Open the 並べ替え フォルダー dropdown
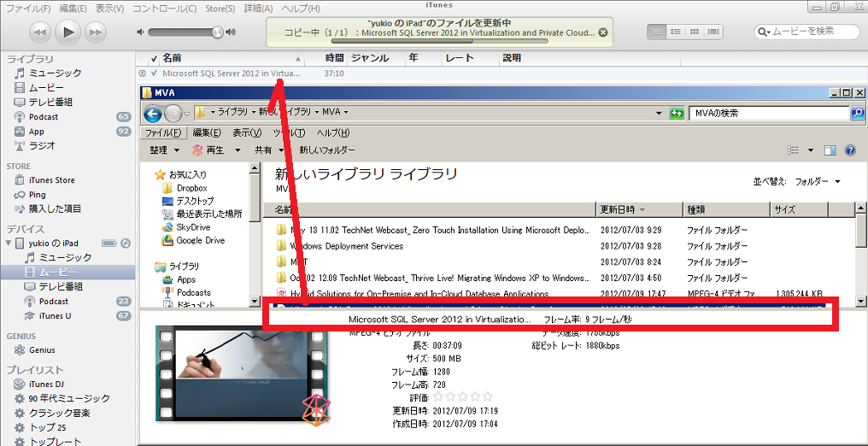Image resolution: width=868 pixels, height=446 pixels. click(818, 182)
